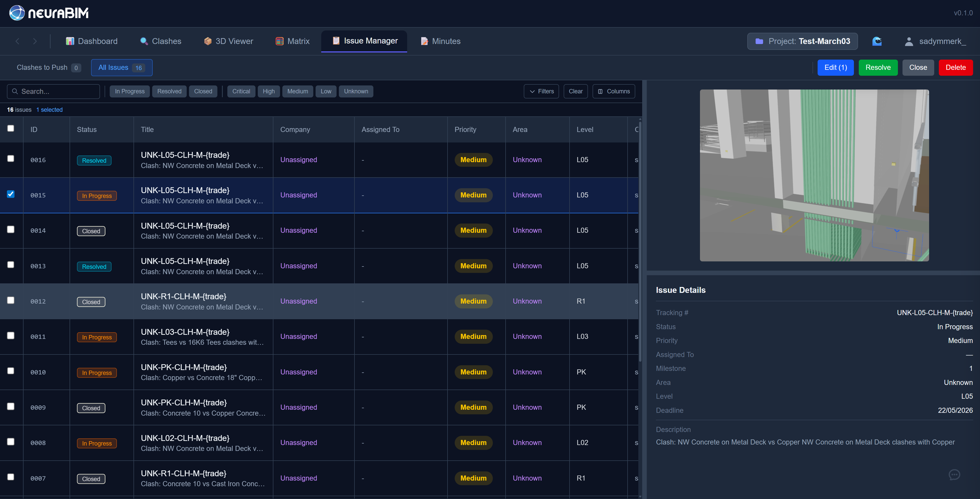Sort by the Level column header
Screen dimensions: 980x499
point(598,129)
